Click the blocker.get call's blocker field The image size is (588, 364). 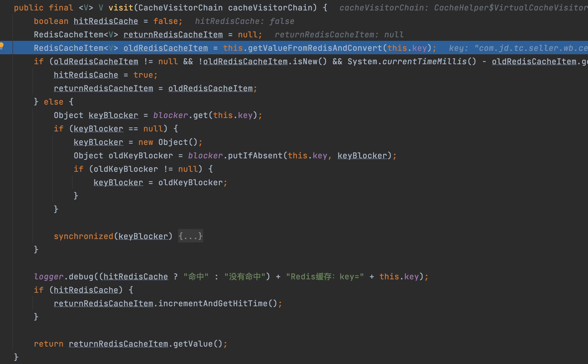[171, 115]
